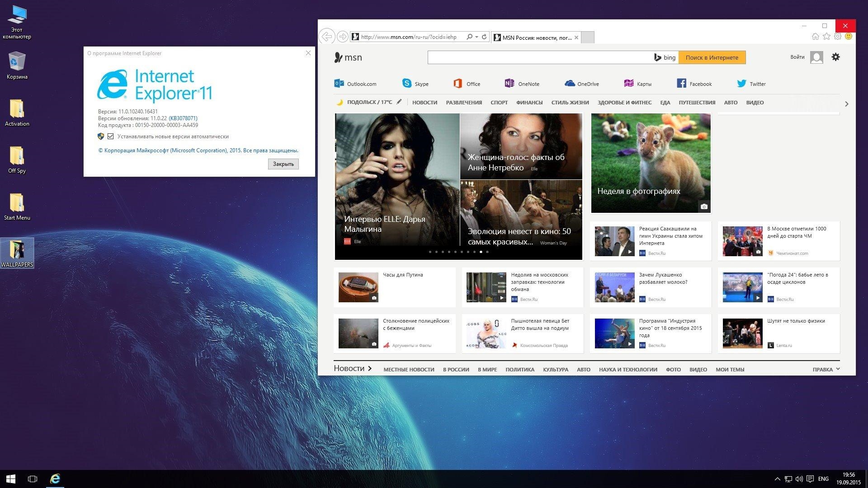Open the Зачем Лукашенко разбавляет молоко article
The image size is (868, 488).
[650, 287]
